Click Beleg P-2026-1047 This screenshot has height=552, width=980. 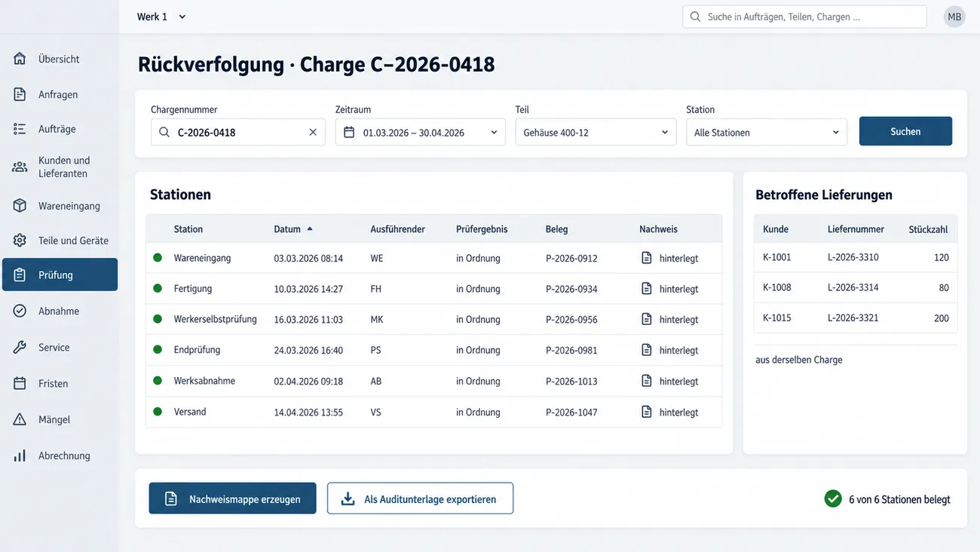[x=571, y=412]
